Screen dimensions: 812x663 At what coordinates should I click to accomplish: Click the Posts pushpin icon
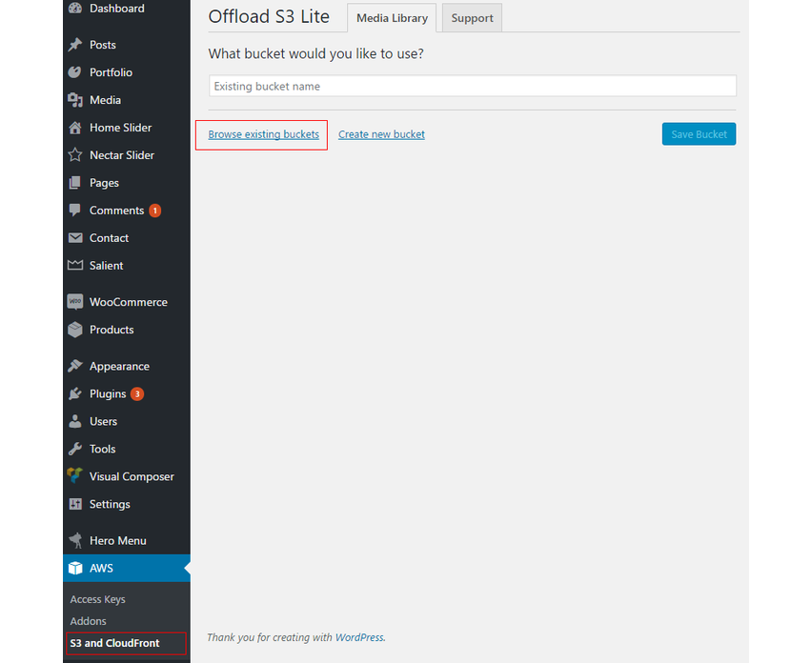pos(75,45)
